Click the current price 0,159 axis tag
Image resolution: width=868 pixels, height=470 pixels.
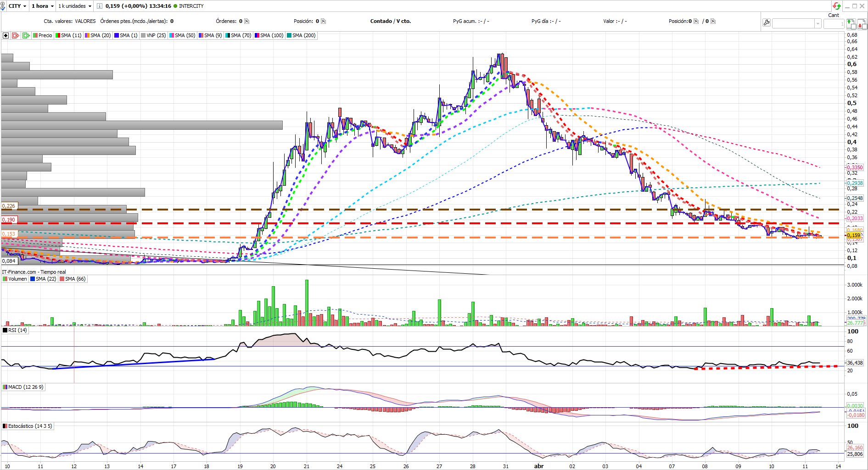click(854, 235)
